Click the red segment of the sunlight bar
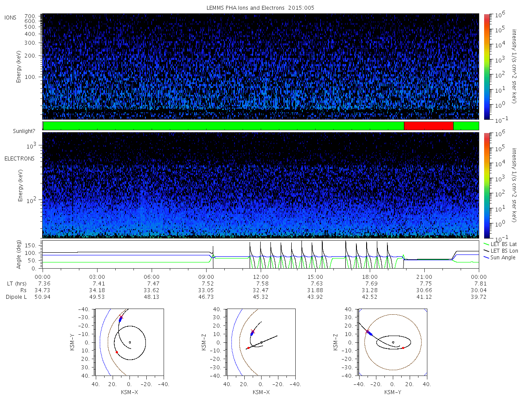 (428, 126)
